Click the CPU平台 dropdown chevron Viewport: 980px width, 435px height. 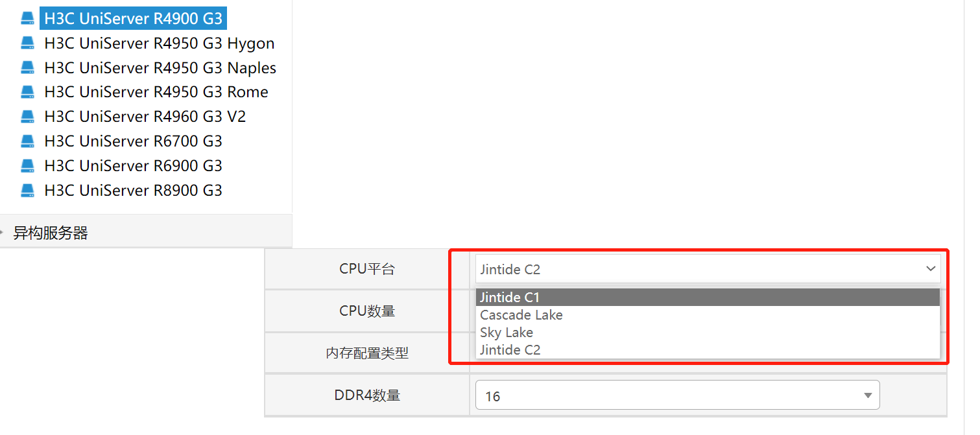pos(931,268)
